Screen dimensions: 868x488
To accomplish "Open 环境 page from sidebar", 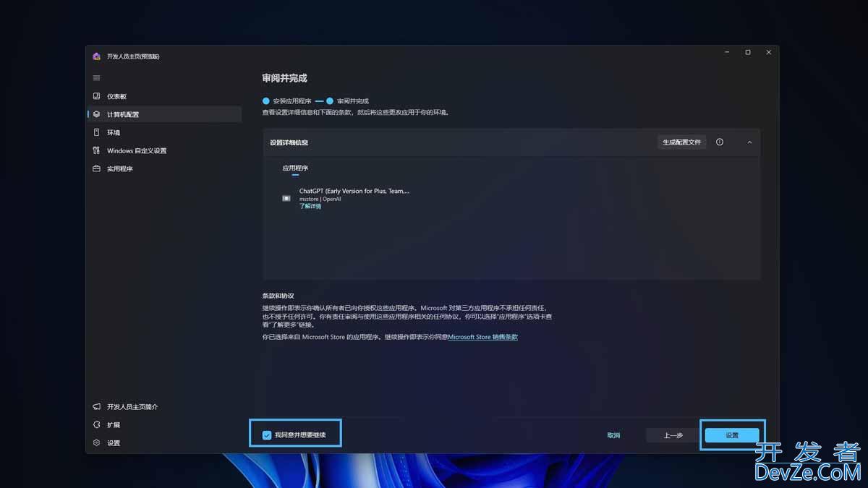I will 164,132.
